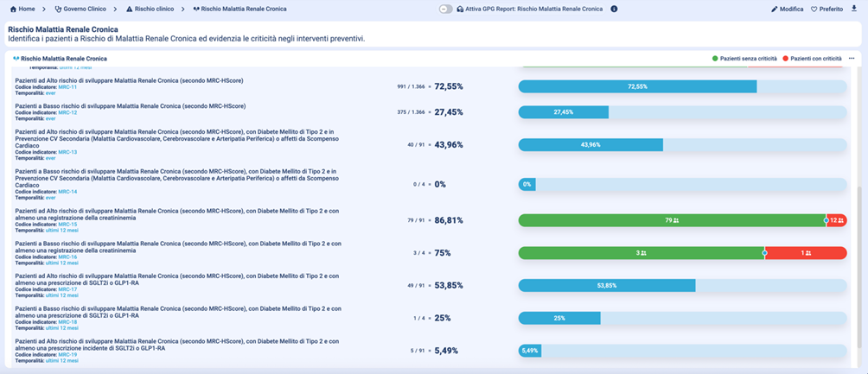The image size is (868, 374).
Task: Click patients icon on green 79 bar segment
Action: 675,220
